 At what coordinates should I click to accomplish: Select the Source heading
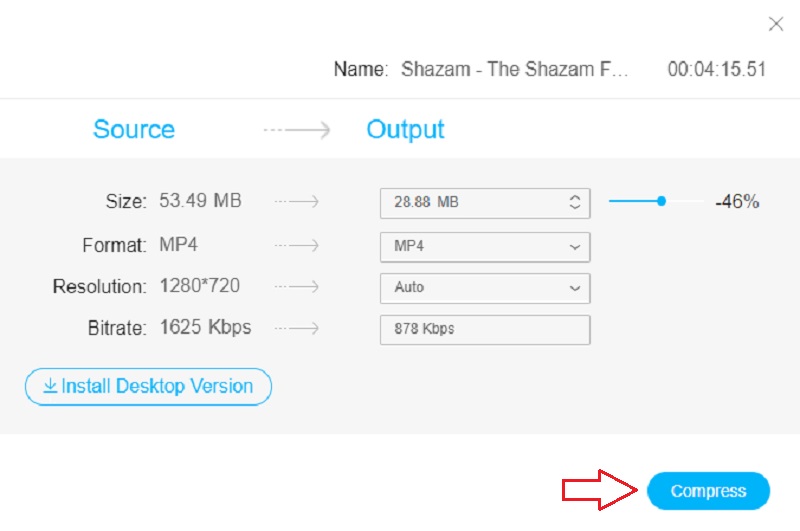[134, 130]
